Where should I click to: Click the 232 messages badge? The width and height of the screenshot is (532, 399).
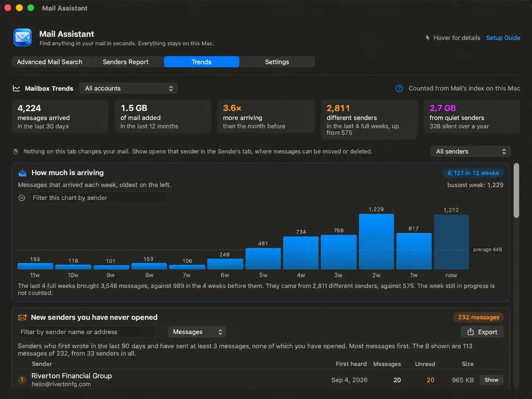(479, 317)
